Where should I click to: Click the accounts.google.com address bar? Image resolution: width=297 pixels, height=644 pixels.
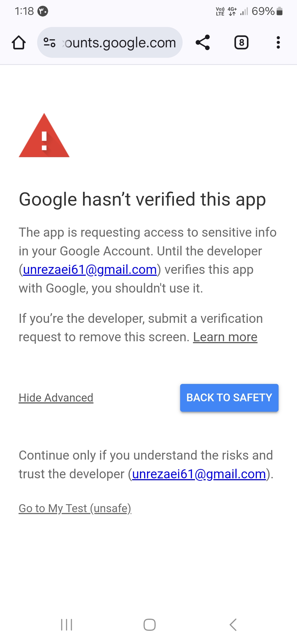120,43
